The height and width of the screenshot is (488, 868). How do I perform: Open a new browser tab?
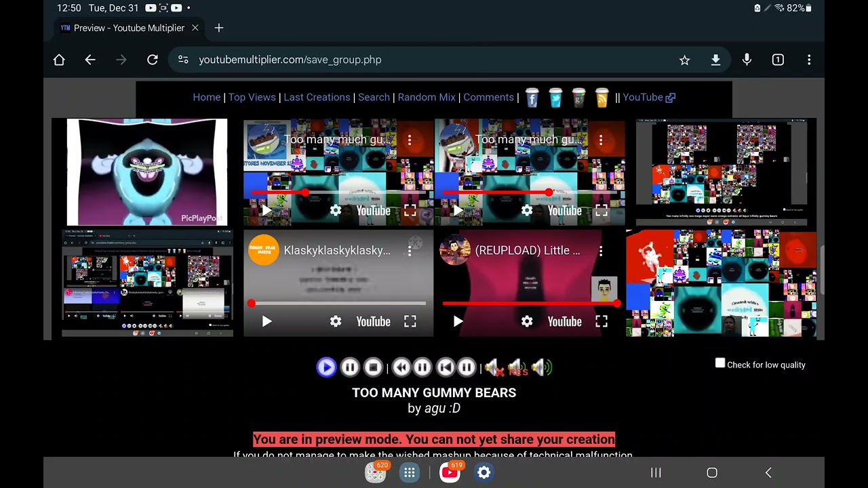pos(218,28)
